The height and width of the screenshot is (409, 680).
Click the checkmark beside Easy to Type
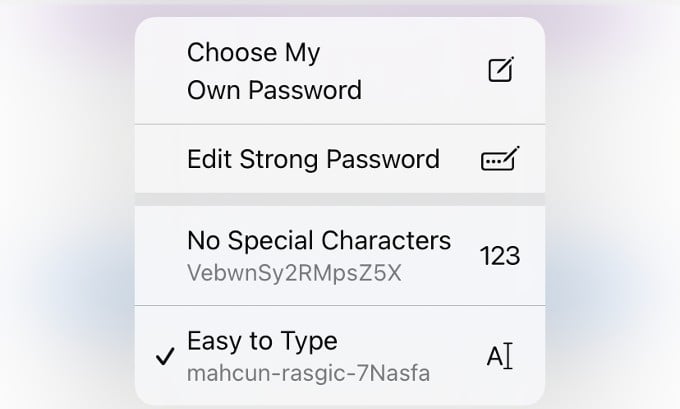(165, 356)
